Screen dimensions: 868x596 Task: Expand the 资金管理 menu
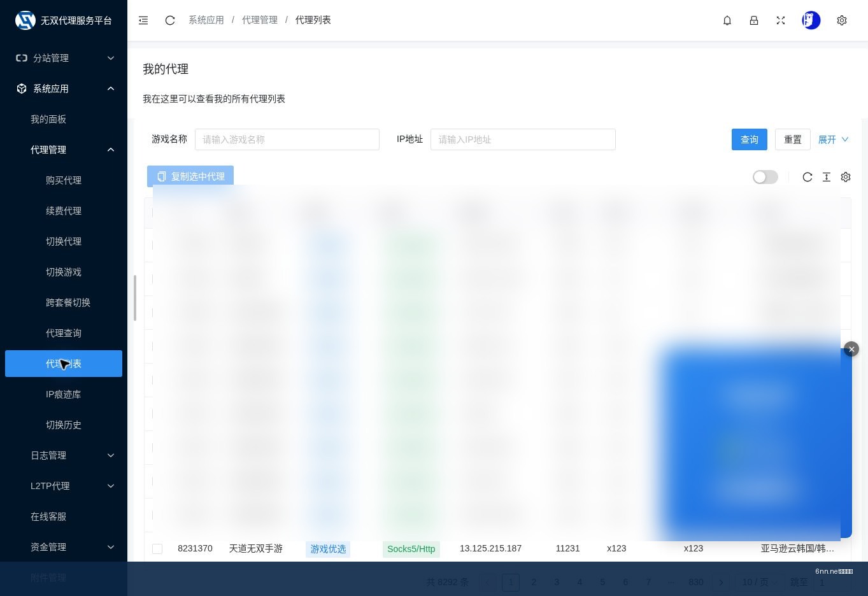point(64,547)
